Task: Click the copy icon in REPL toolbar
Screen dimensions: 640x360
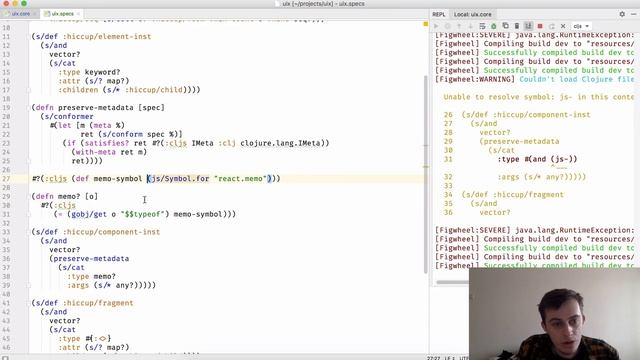Action: [505, 26]
